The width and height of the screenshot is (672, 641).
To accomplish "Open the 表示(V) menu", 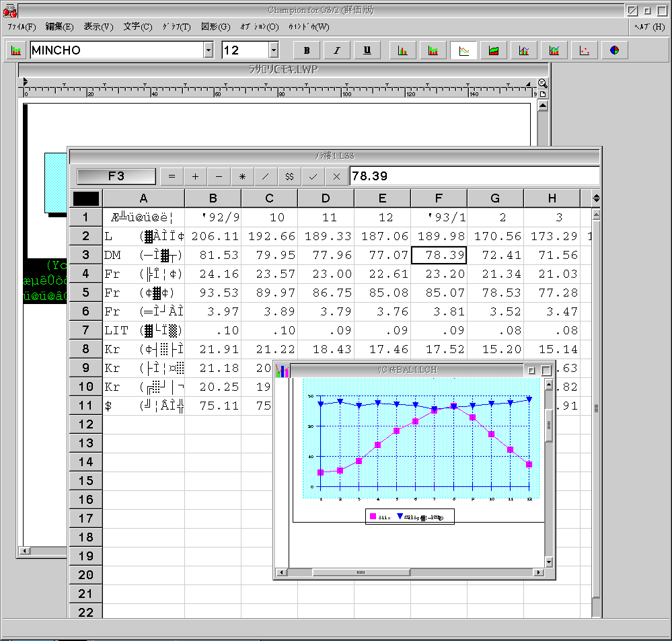I will pos(98,27).
